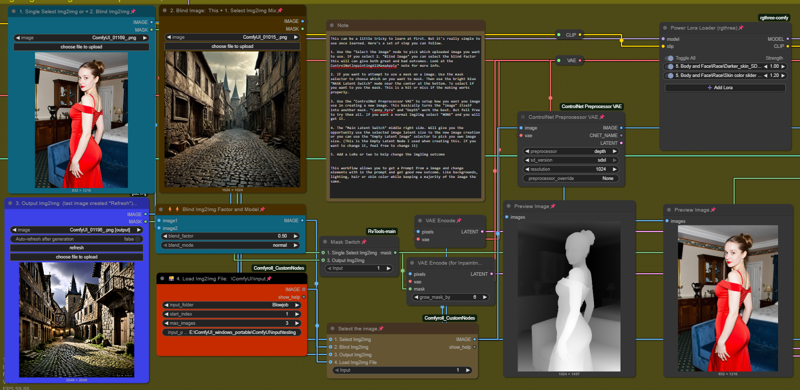This screenshot has height=390, width=800.
Task: Click the CLIP reroute node
Action: click(x=570, y=35)
